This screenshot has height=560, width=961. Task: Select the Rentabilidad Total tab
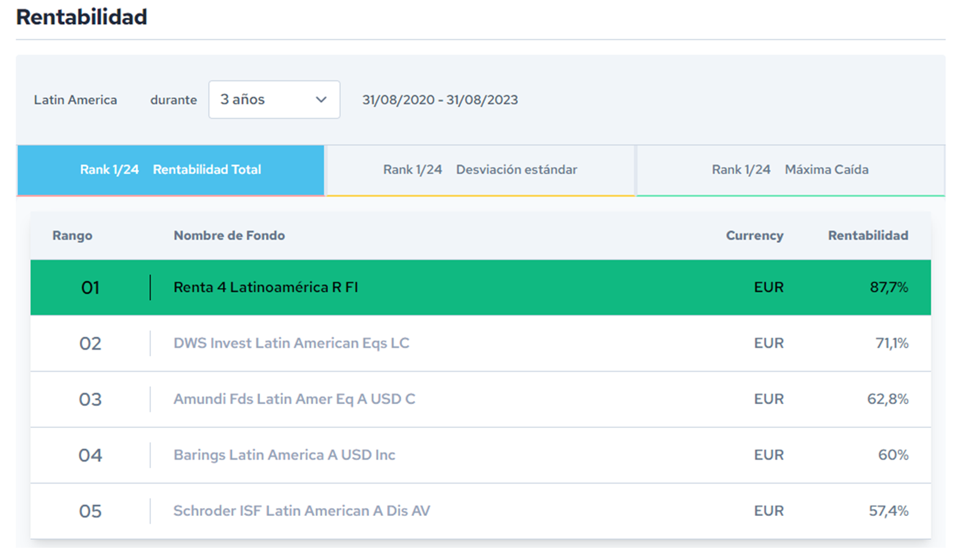(x=171, y=170)
